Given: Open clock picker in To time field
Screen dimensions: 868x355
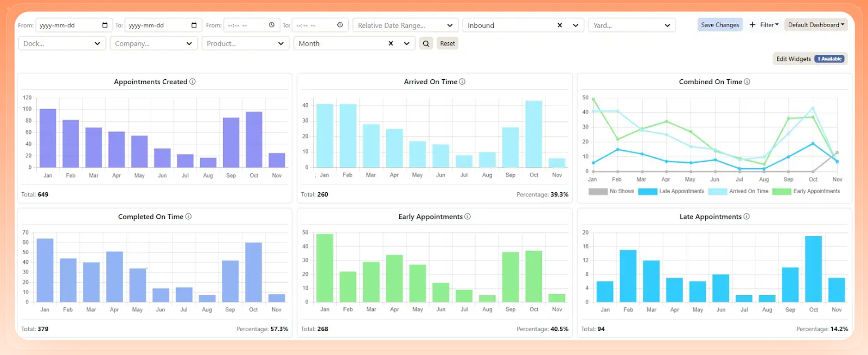Looking at the screenshot, I should pyautogui.click(x=340, y=25).
